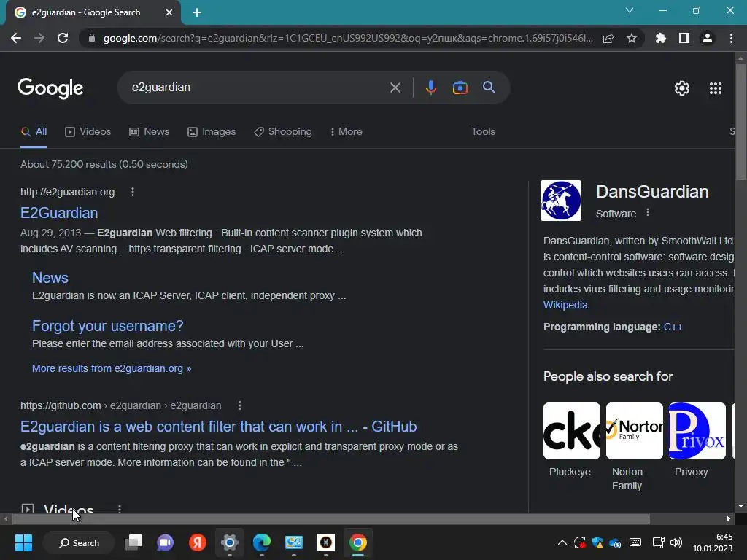Click the horizontal scrollbar right arrow
747x560 pixels.
click(729, 519)
